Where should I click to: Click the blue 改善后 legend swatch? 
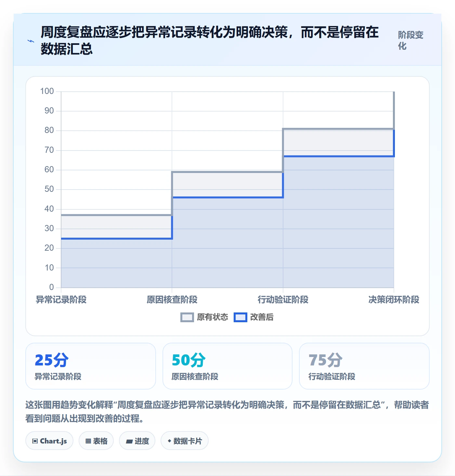240,317
